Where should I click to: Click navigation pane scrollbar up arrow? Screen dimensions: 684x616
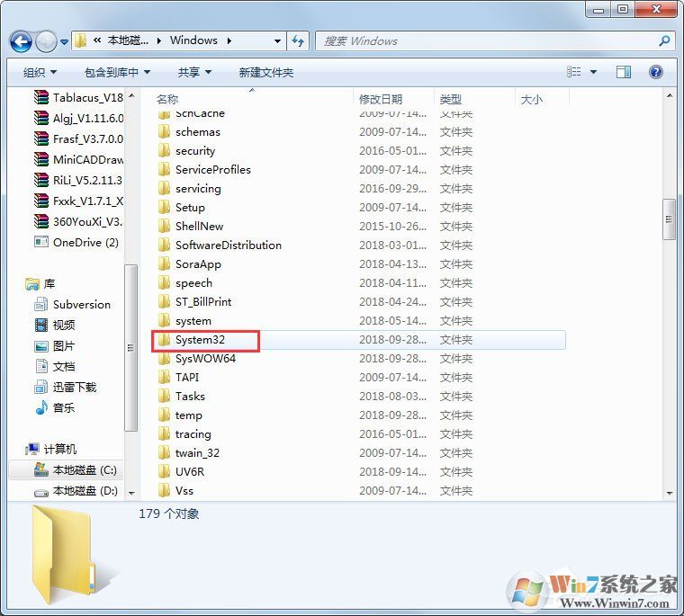tap(131, 95)
